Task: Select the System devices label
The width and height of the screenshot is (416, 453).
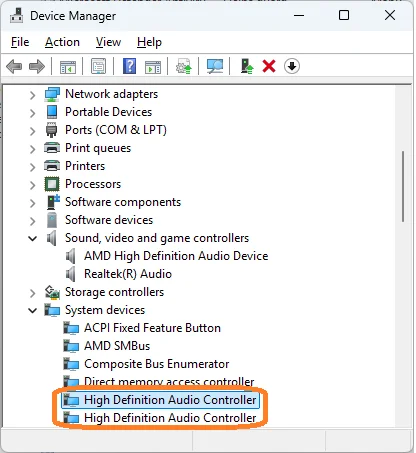Action: point(105,310)
